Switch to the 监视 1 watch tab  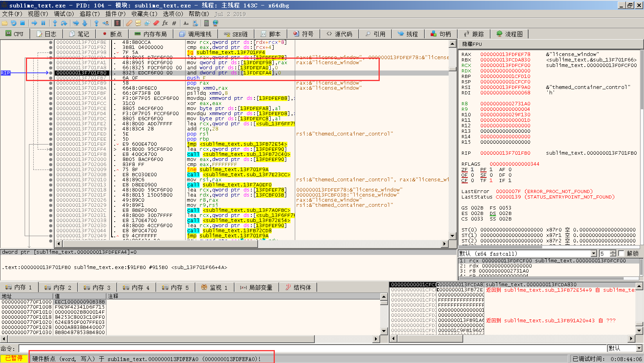[x=214, y=287]
